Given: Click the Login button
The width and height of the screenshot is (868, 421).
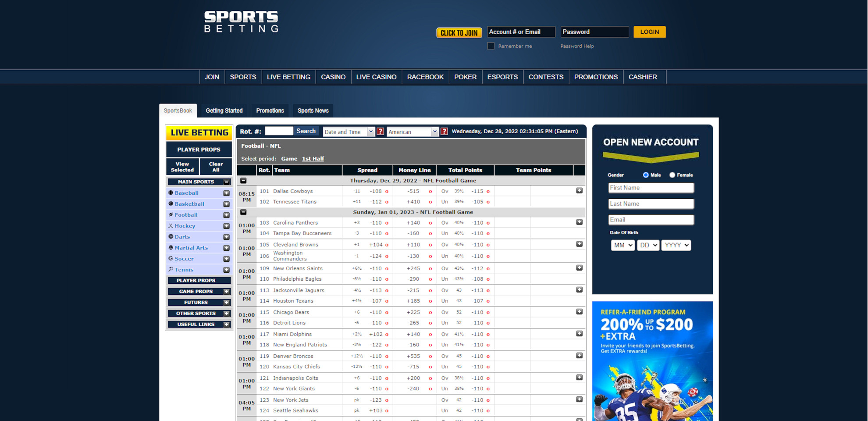Looking at the screenshot, I should (649, 32).
